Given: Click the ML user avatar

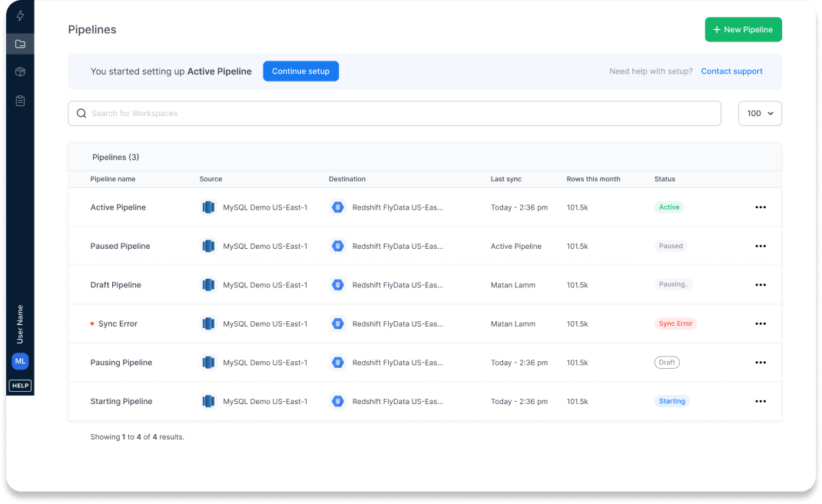Looking at the screenshot, I should (x=20, y=361).
